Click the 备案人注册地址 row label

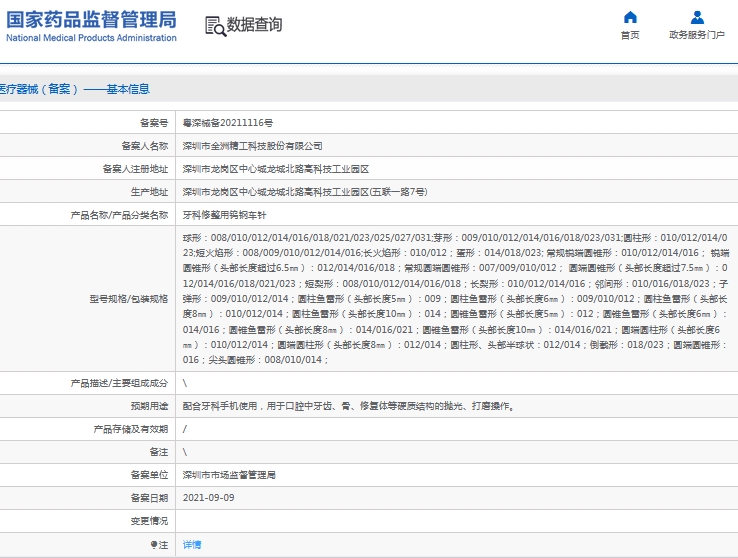pyautogui.click(x=135, y=169)
